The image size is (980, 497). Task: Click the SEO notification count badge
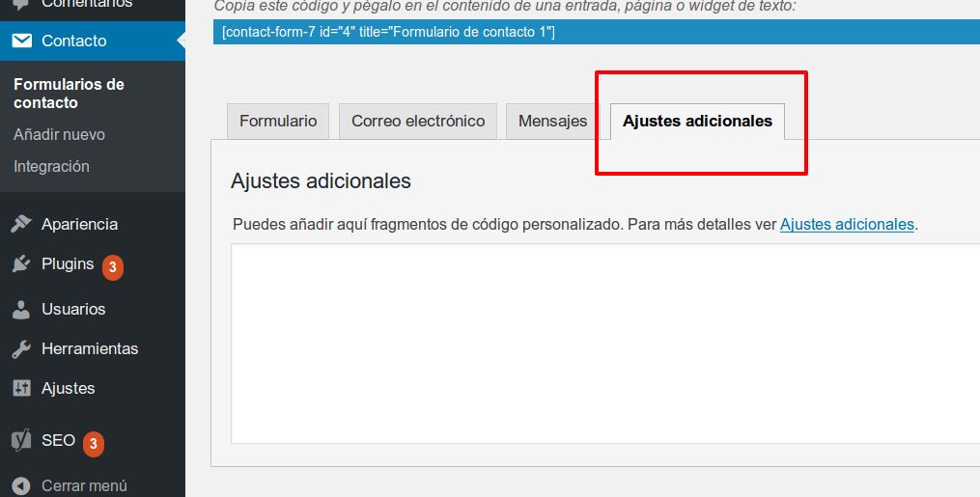tap(93, 444)
